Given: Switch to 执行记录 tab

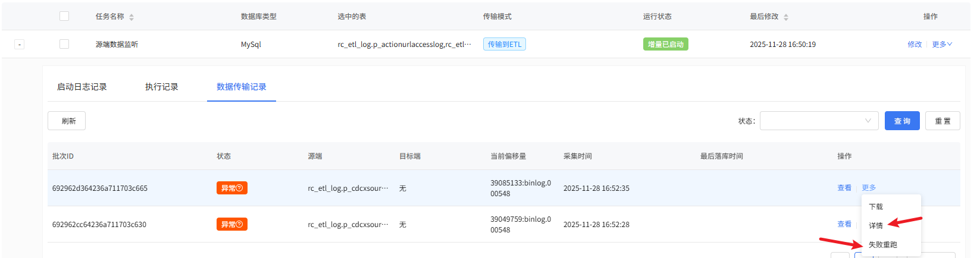Looking at the screenshot, I should click(x=162, y=87).
